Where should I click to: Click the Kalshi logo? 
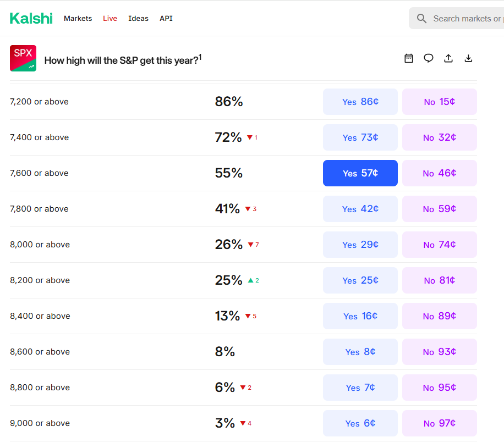31,18
